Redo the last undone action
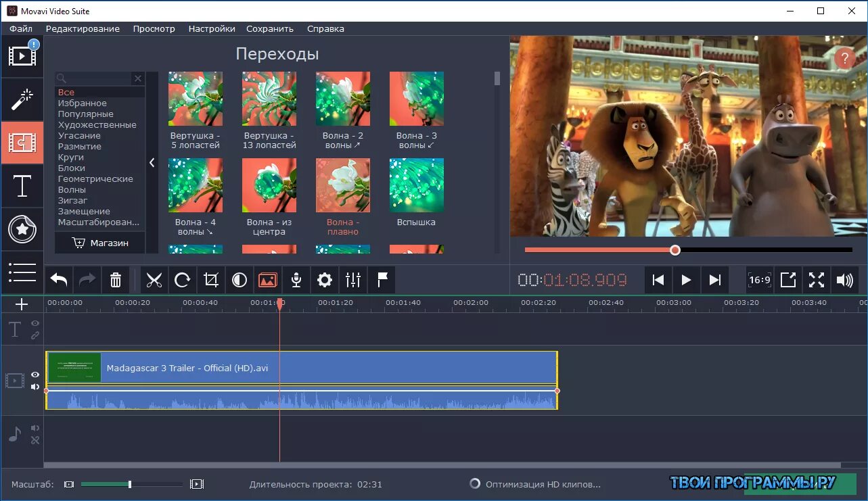868x501 pixels. point(87,279)
